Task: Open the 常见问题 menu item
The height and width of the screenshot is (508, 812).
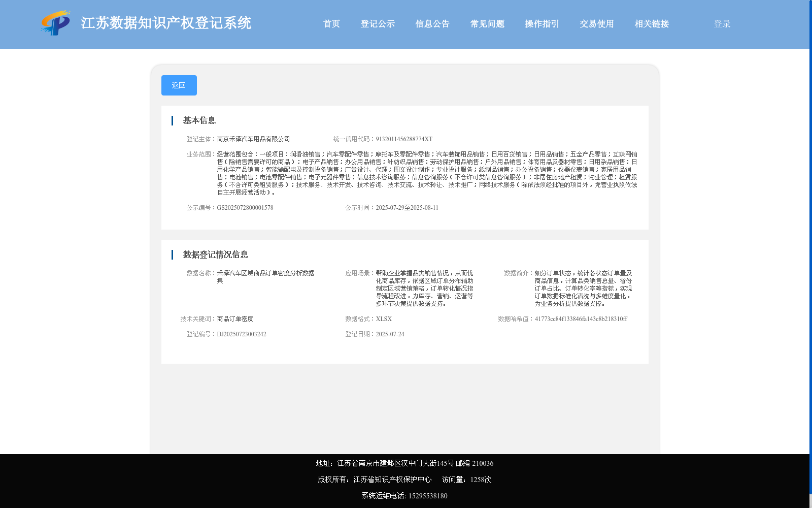Action: click(x=487, y=24)
